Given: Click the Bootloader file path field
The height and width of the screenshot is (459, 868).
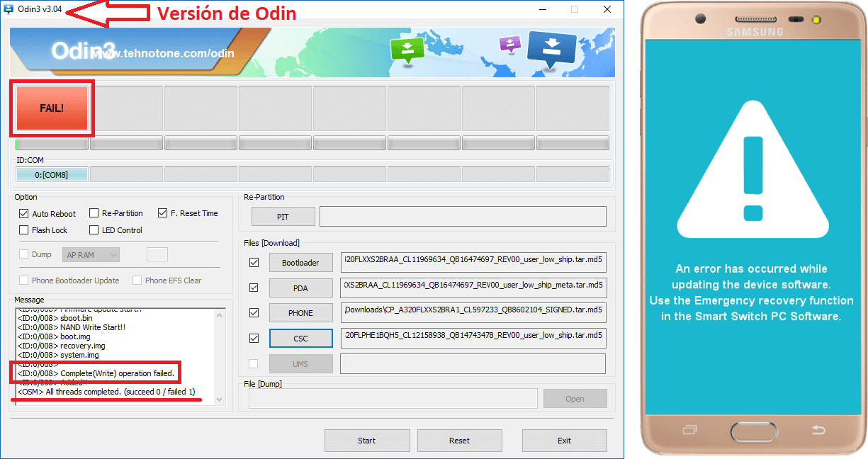Looking at the screenshot, I should [x=473, y=262].
